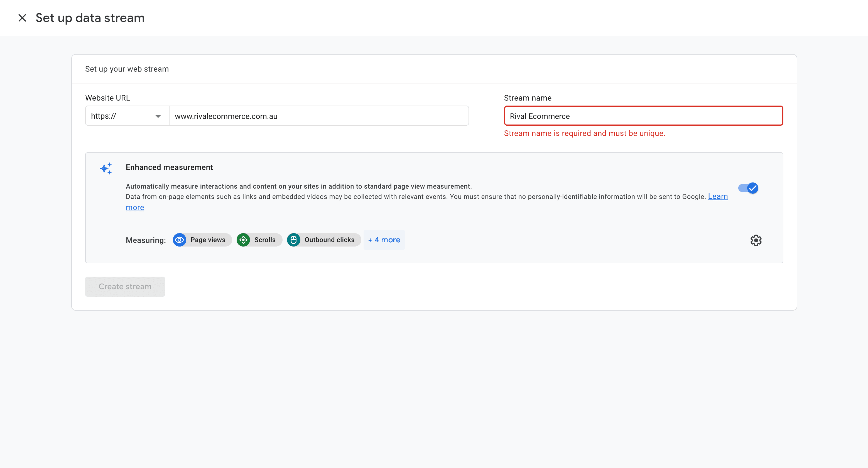Select the Scrolls measurement chip
This screenshot has height=468, width=868.
[259, 240]
